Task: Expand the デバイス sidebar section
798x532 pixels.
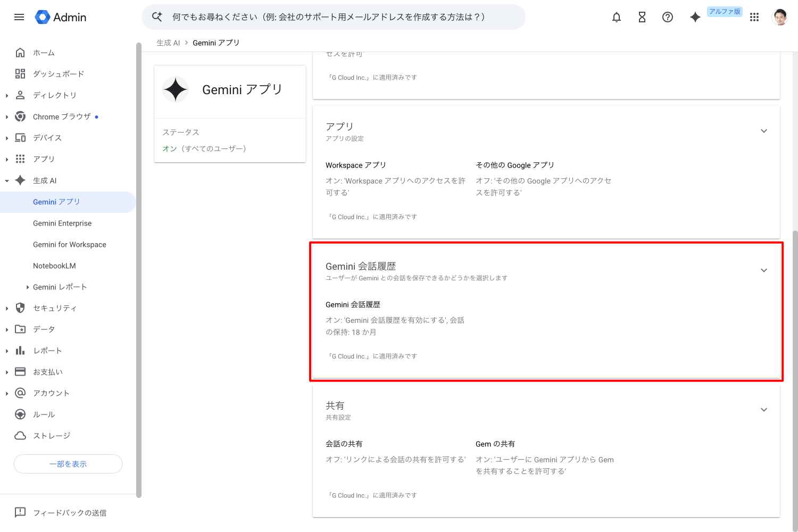Action: click(x=7, y=138)
